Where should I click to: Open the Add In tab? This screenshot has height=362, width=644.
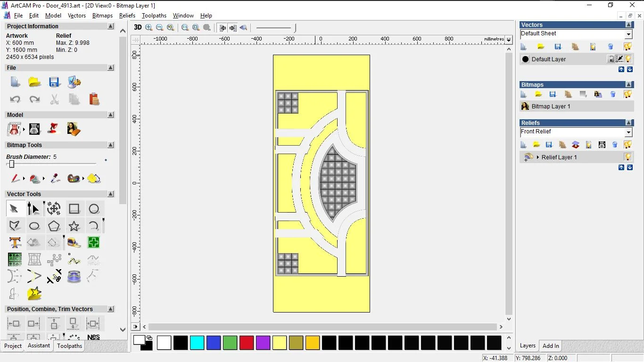pos(551,346)
